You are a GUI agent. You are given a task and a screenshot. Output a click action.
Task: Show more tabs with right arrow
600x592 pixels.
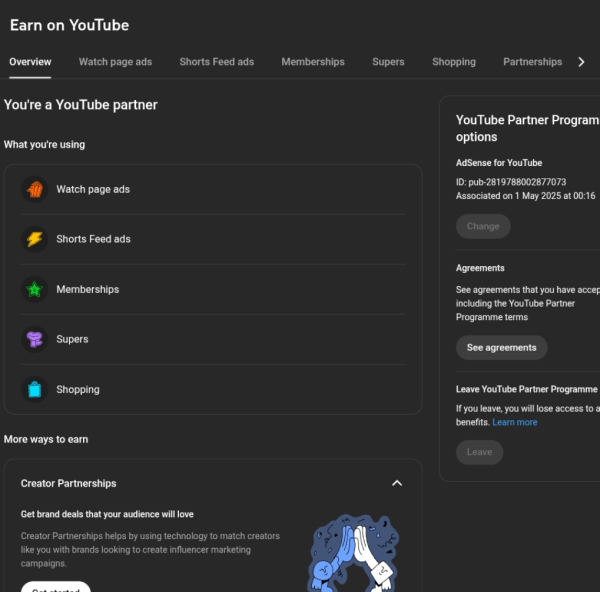(581, 62)
